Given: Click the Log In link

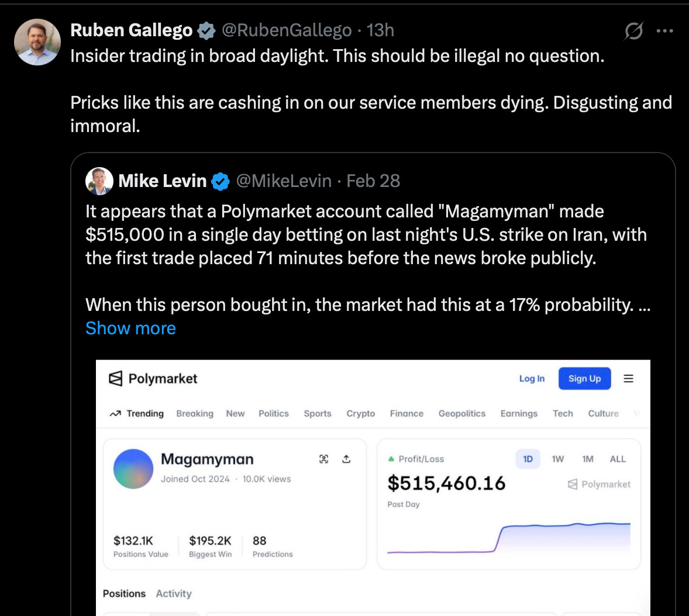Looking at the screenshot, I should click(x=532, y=379).
